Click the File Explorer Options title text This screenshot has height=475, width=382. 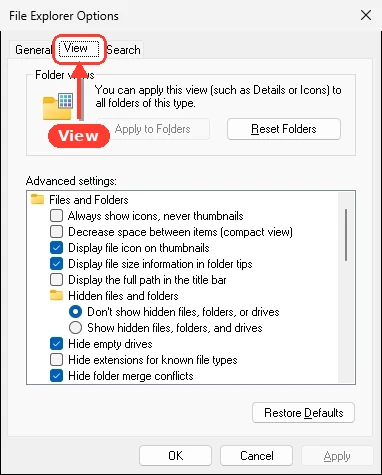tap(64, 16)
